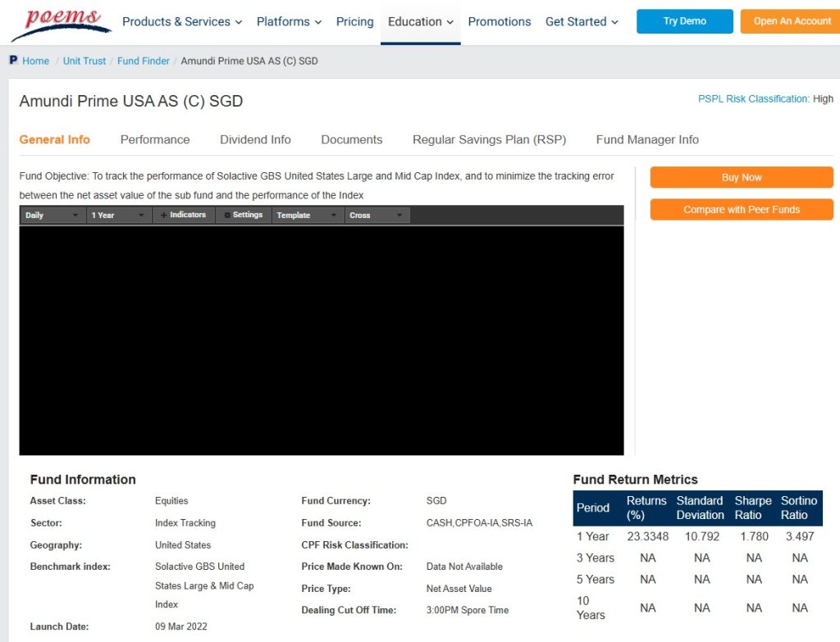
Task: Click the 'Benchmark index:' label
Action: 71,567
